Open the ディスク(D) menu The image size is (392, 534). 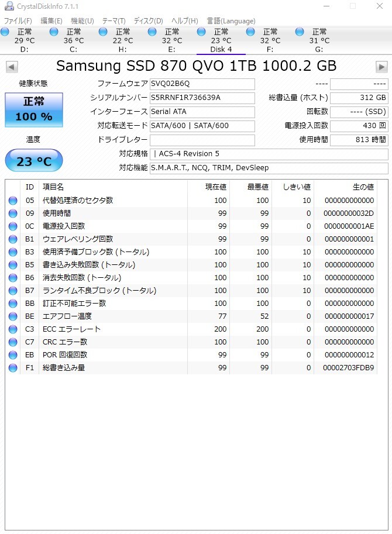[x=148, y=21]
